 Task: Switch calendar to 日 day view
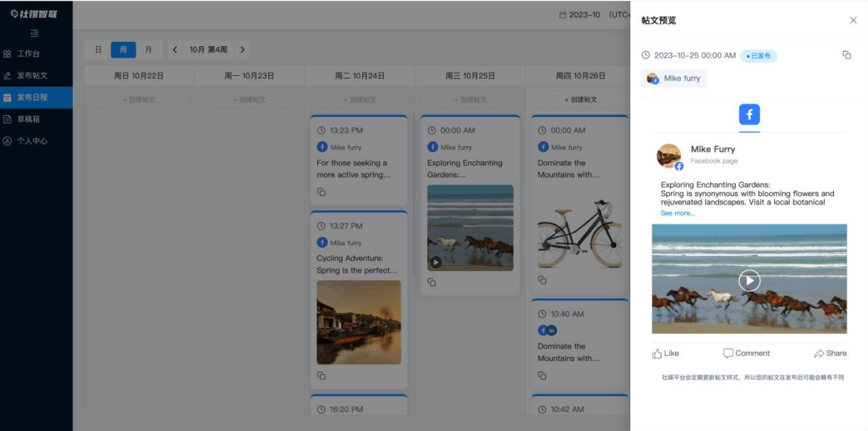pyautogui.click(x=98, y=50)
